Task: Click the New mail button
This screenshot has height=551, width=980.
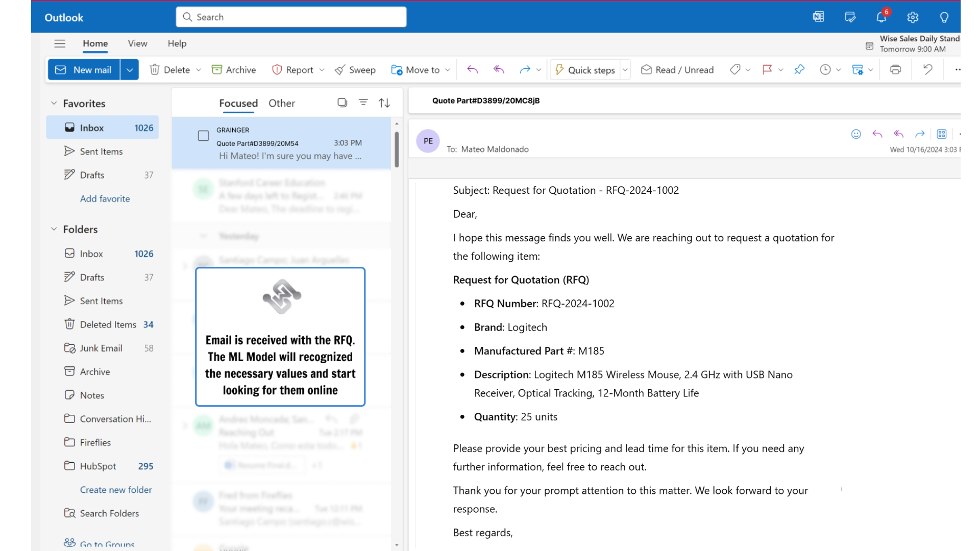Action: 84,70
